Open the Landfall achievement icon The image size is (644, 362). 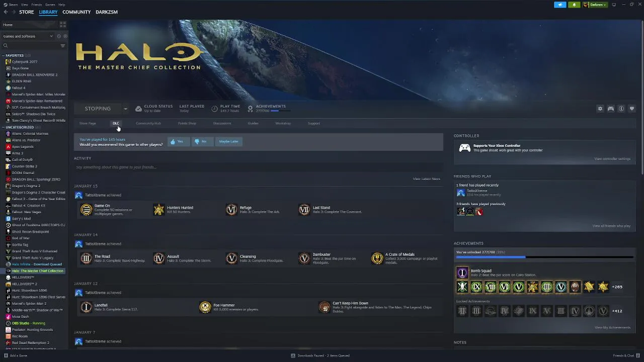pyautogui.click(x=86, y=307)
